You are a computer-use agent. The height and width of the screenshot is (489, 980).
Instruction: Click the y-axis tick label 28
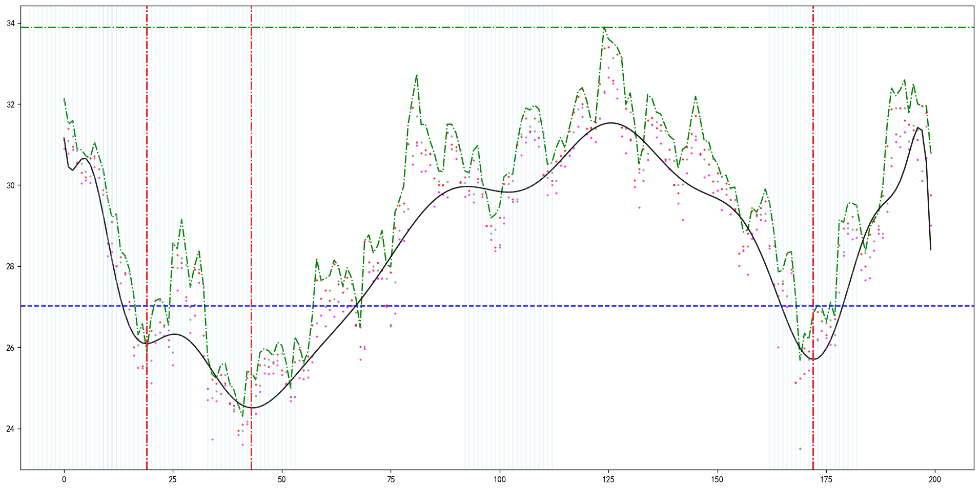[11, 266]
